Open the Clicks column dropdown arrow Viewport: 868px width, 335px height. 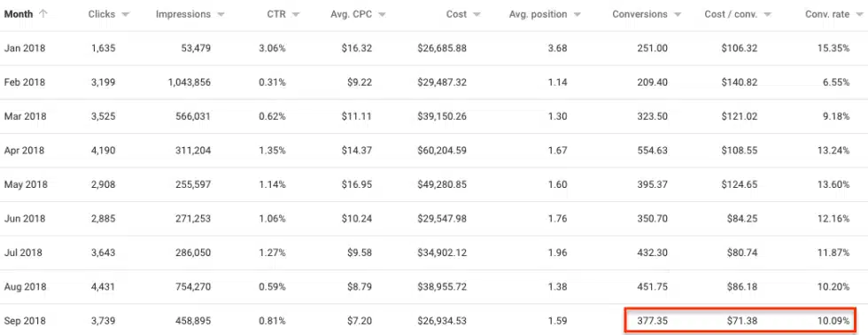point(125,15)
